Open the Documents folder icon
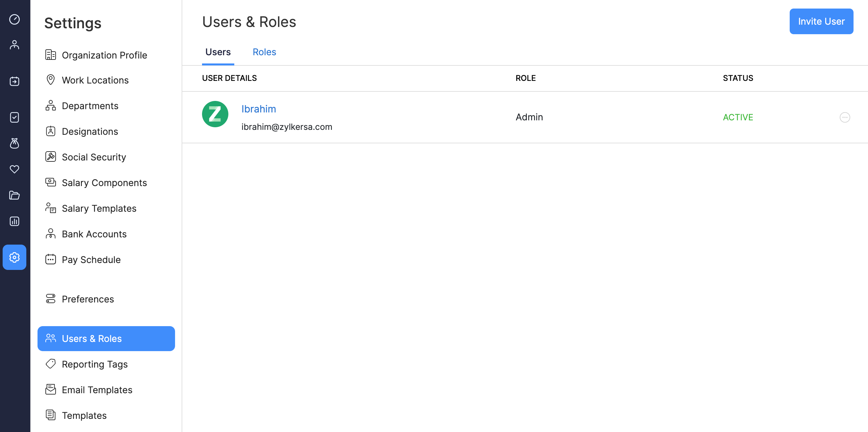The image size is (868, 432). tap(14, 195)
